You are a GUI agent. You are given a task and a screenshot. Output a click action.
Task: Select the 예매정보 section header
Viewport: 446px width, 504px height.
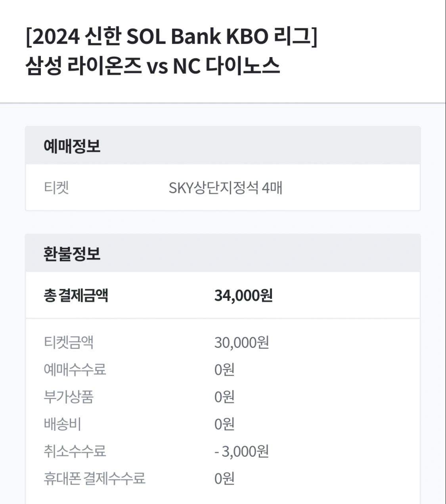pyautogui.click(x=72, y=146)
